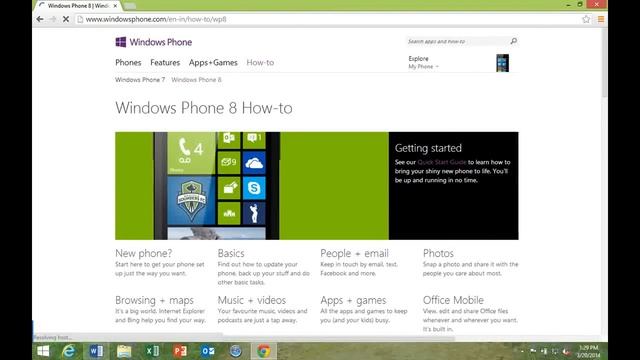Click the phone thumbnail next to Explore

pyautogui.click(x=502, y=63)
